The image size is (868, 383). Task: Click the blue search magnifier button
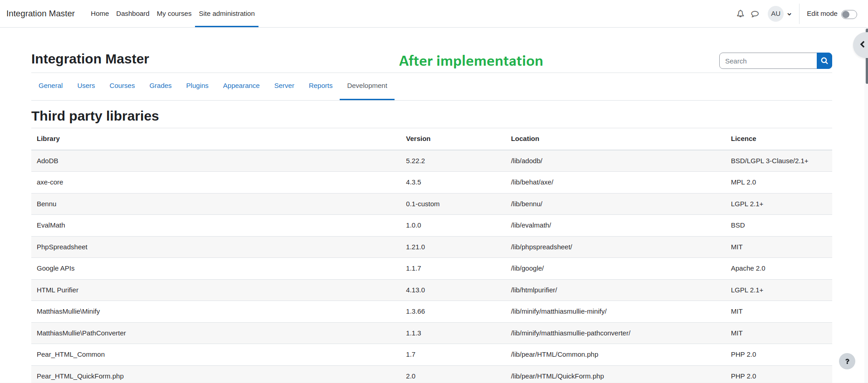[824, 61]
